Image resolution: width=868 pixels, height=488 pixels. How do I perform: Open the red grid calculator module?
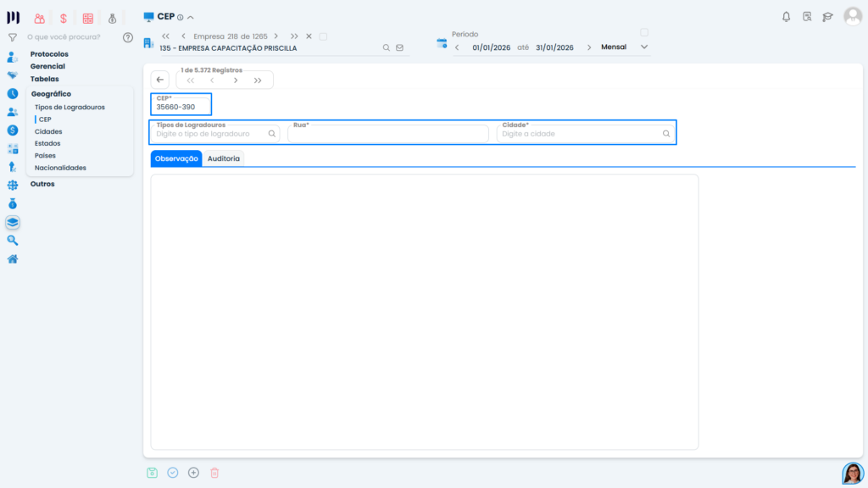tap(88, 19)
